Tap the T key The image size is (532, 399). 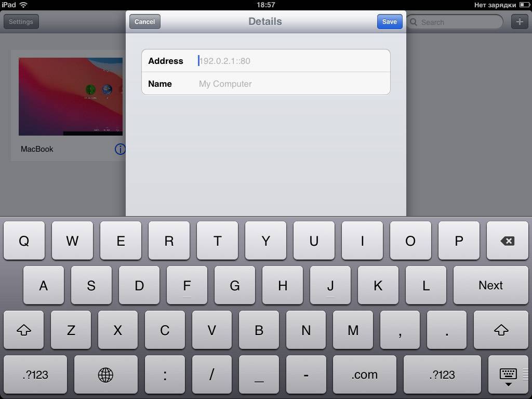218,241
